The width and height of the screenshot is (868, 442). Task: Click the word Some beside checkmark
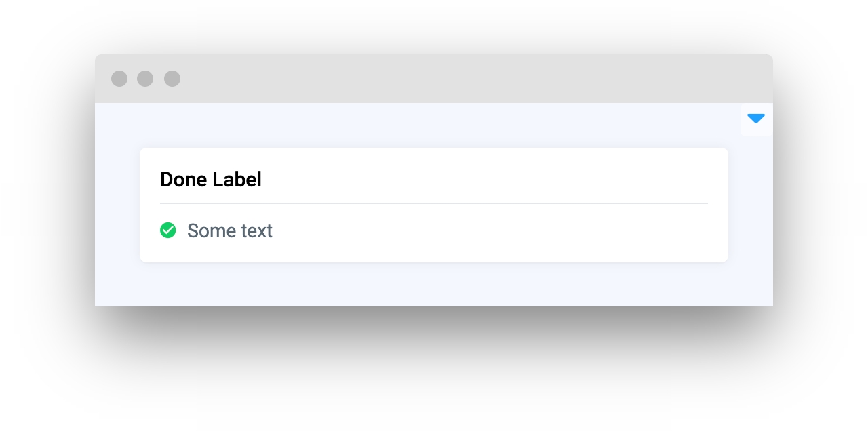[x=210, y=231]
